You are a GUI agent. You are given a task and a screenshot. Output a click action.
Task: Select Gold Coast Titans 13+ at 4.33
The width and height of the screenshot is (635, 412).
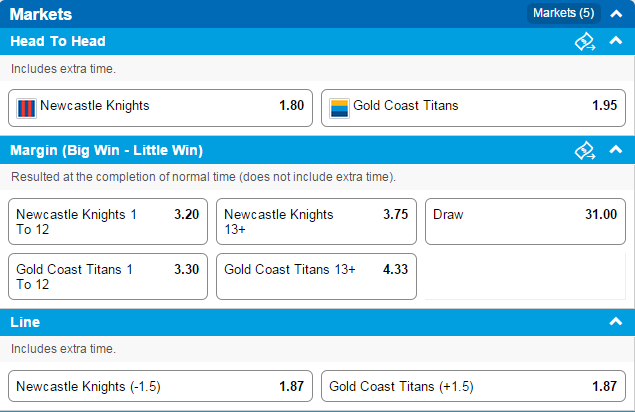316,276
